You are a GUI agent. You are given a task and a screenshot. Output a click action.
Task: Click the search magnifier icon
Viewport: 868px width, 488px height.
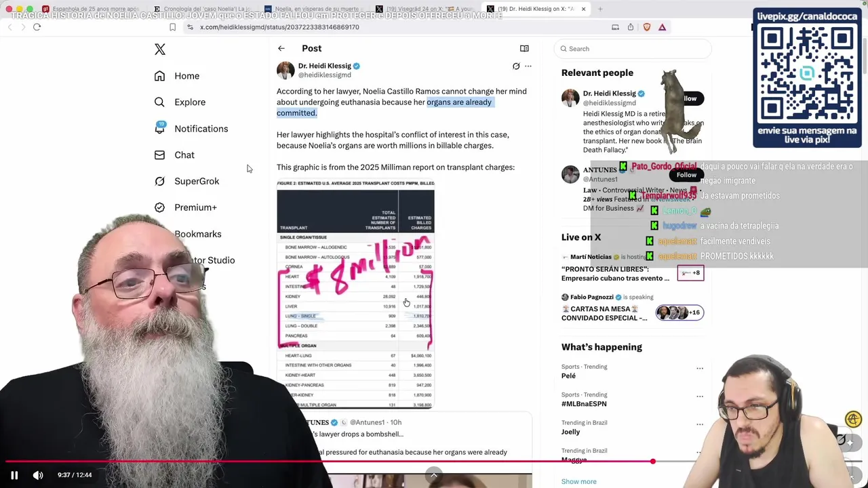pyautogui.click(x=564, y=49)
